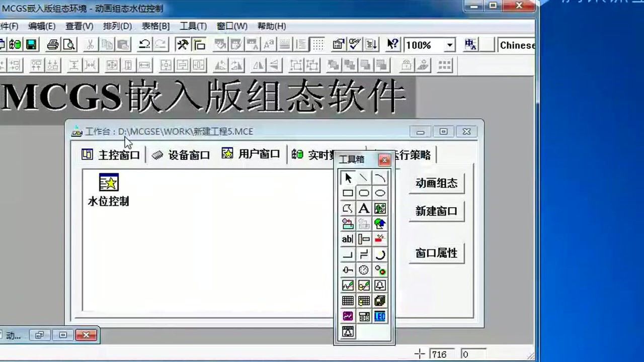
Task: Click the Chinese language switch icon
Action: [471, 45]
